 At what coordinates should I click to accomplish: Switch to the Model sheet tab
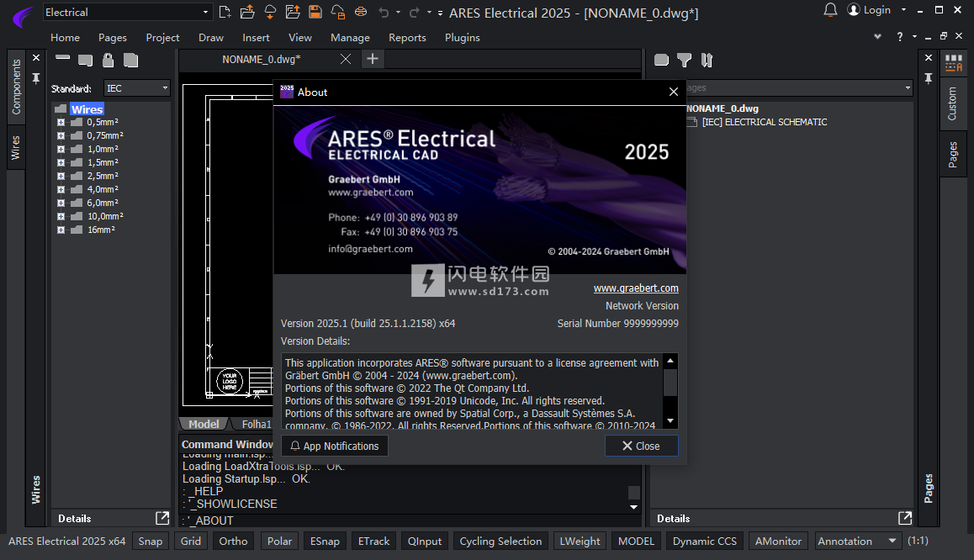[204, 424]
